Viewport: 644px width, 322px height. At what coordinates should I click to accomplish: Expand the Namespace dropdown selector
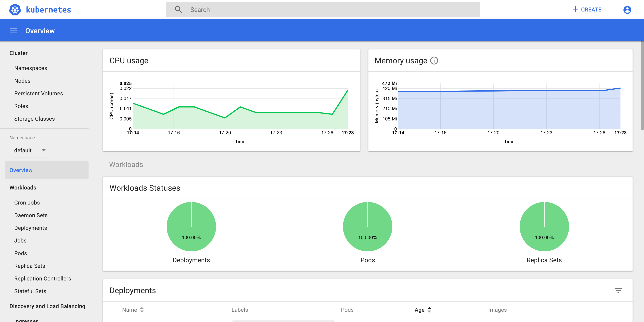coord(43,150)
